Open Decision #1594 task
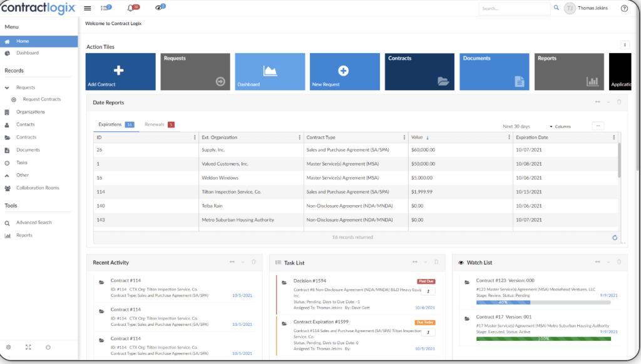Viewport: 641px width, 364px height. (310, 281)
